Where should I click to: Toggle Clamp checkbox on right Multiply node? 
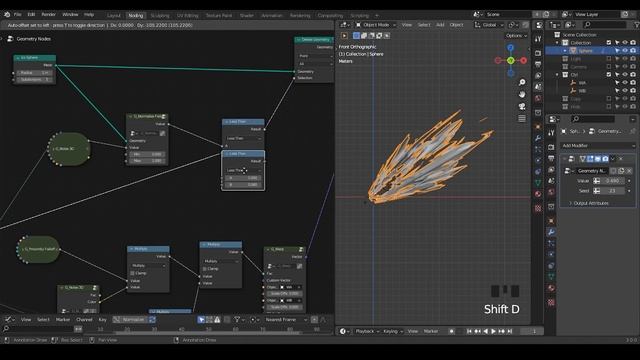click(204, 269)
